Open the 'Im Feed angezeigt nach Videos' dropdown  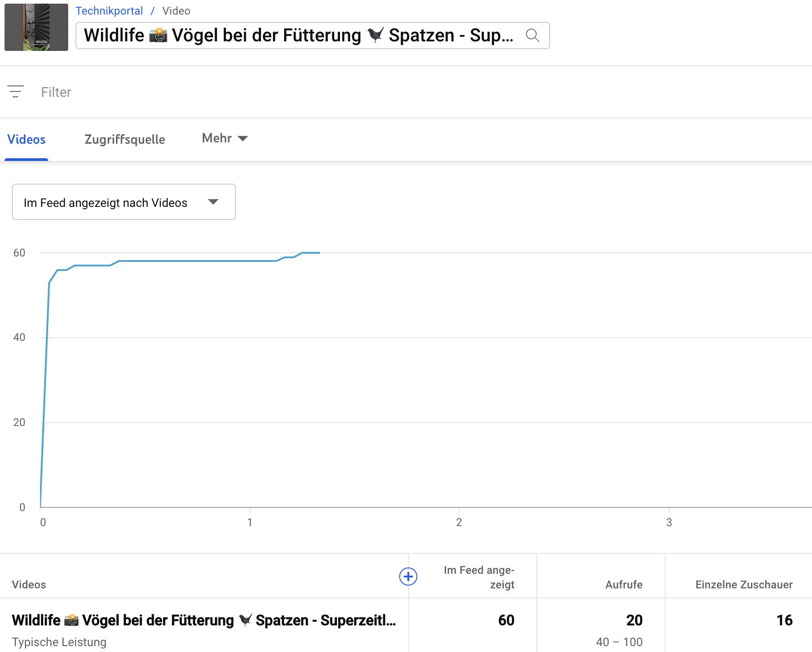(124, 202)
